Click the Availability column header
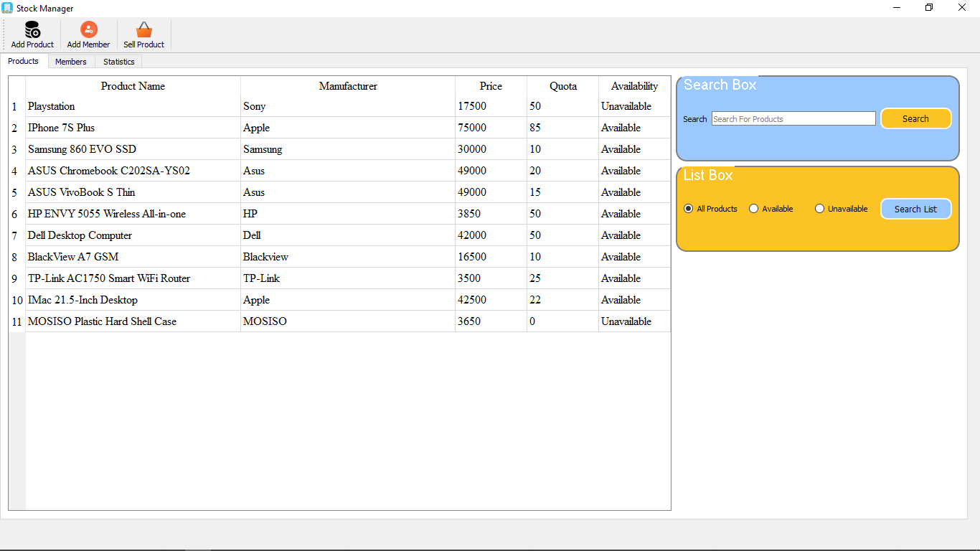Screen dimensions: 980x551 point(634,86)
